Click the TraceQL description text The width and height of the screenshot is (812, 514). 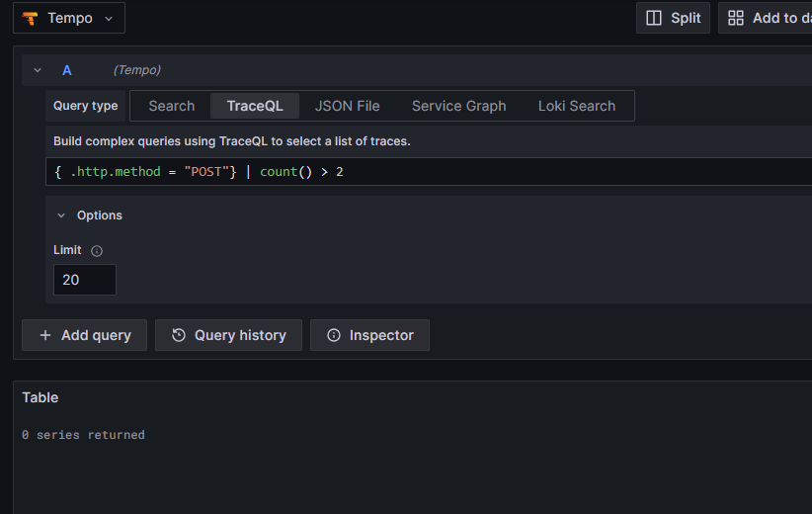tap(231, 141)
